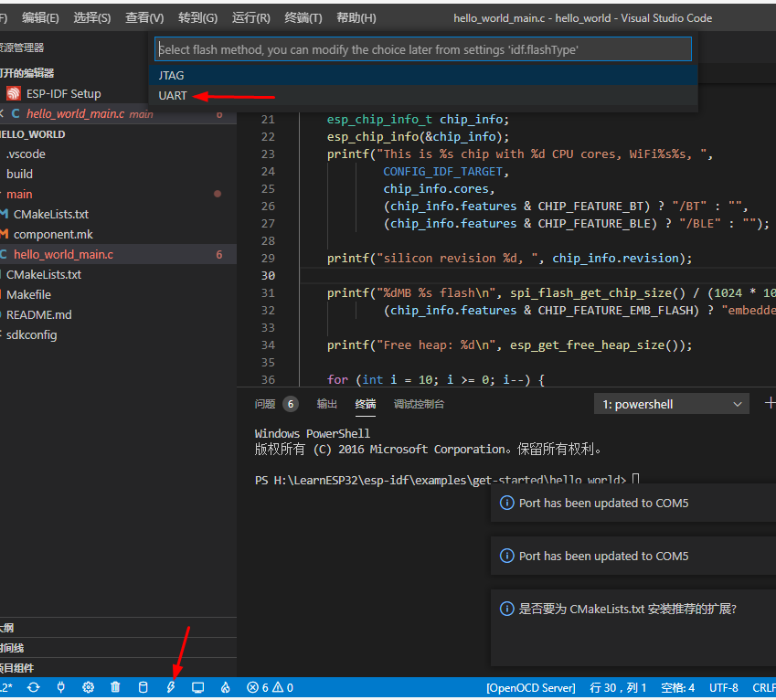Viewport: 776px width, 700px height.
Task: Select hello_world_main.c in explorer tree
Action: (118, 254)
